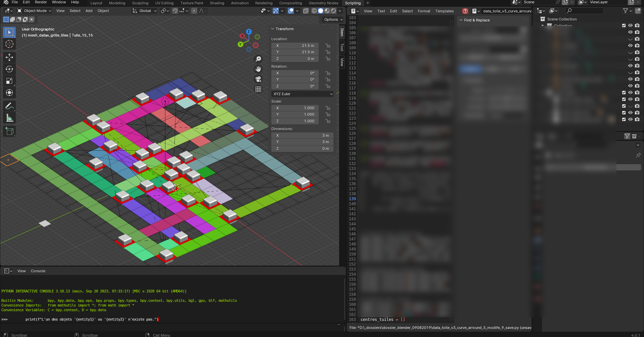Select the Annotate pencil tool
The width and height of the screenshot is (644, 337).
(9, 106)
